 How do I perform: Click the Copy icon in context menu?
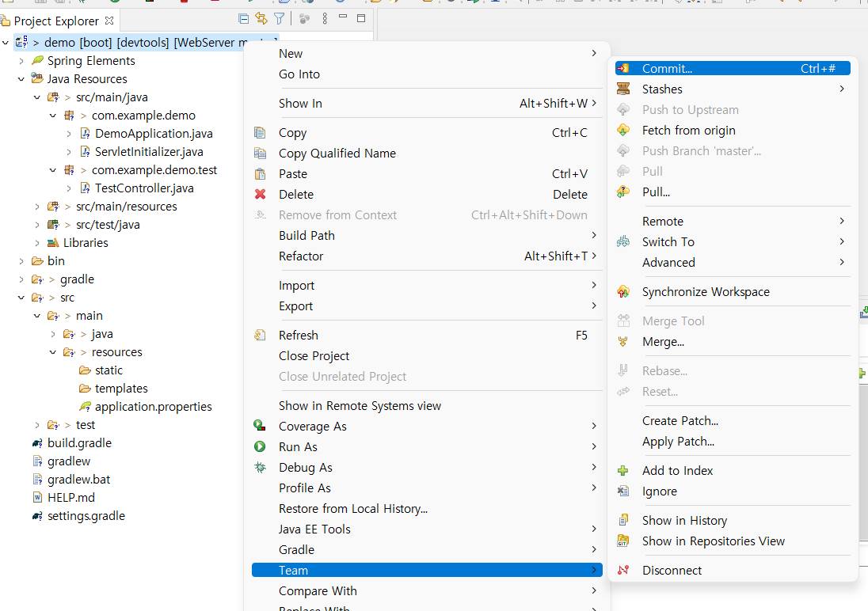tap(260, 133)
